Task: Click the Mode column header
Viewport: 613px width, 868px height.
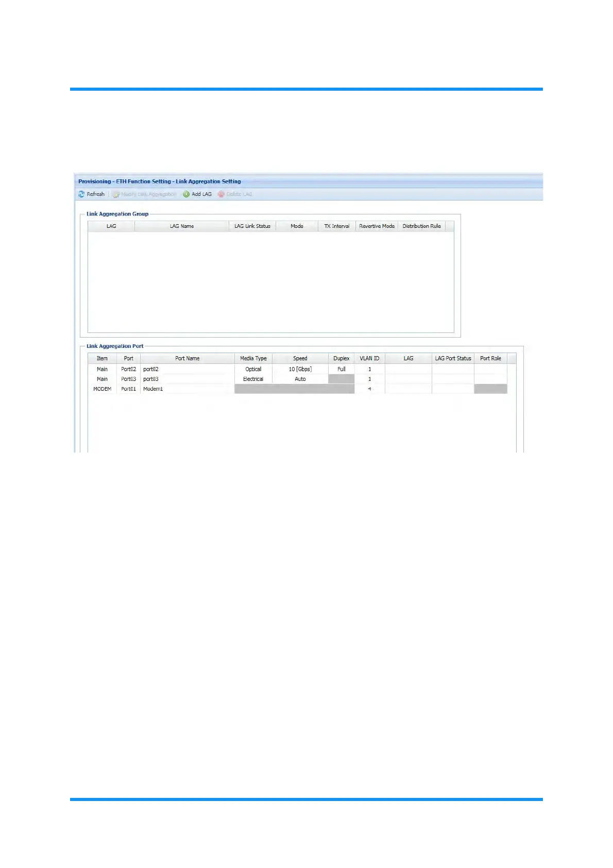Action: 297,226
